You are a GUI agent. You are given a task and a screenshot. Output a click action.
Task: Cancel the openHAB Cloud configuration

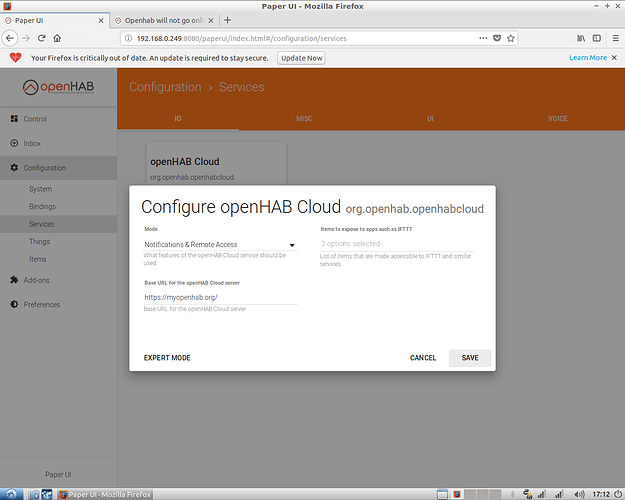tap(423, 358)
